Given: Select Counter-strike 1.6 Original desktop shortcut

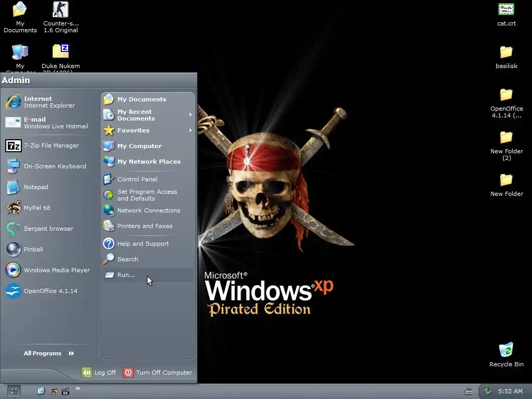Looking at the screenshot, I should point(61,17).
